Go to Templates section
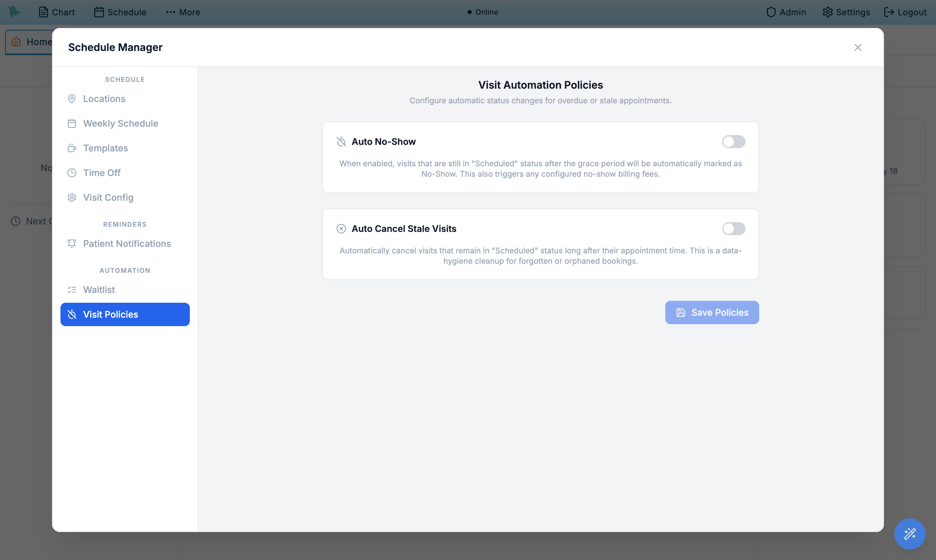Image resolution: width=936 pixels, height=560 pixels. (x=125, y=148)
